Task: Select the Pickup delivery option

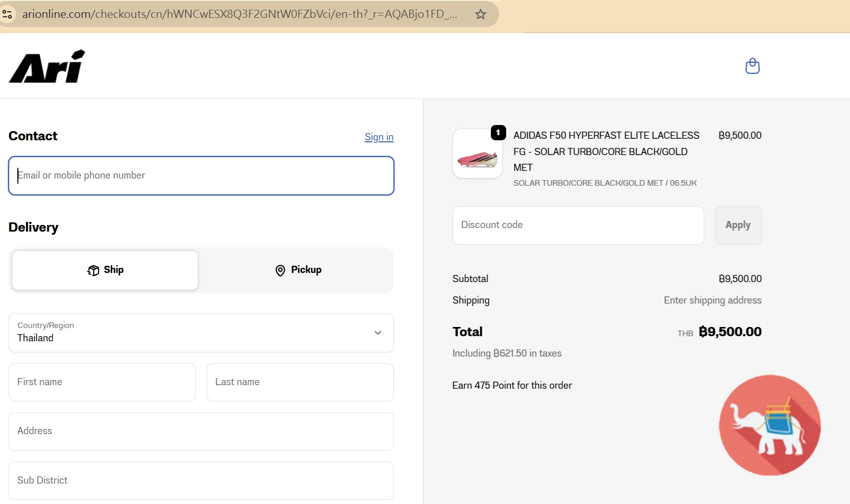Action: tap(298, 270)
